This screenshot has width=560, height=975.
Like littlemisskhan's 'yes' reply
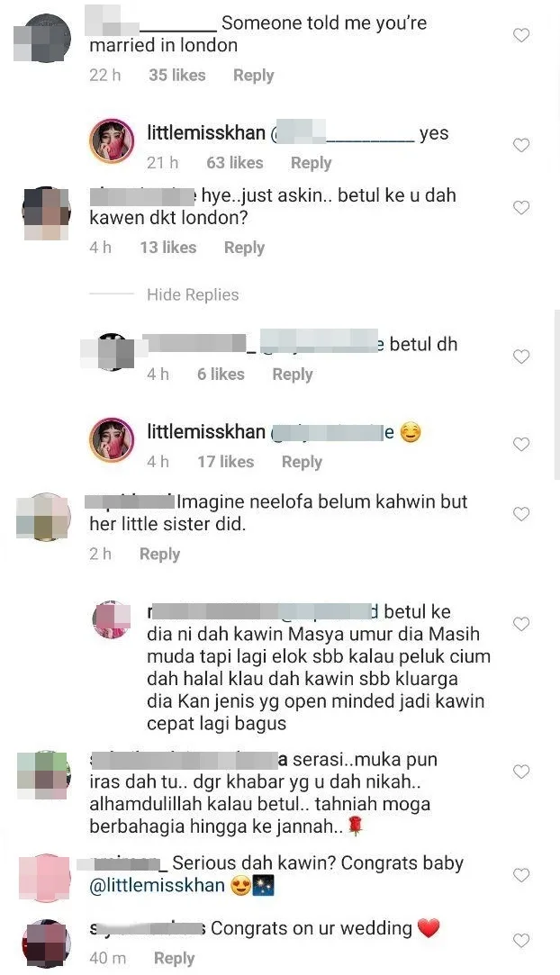click(x=521, y=145)
